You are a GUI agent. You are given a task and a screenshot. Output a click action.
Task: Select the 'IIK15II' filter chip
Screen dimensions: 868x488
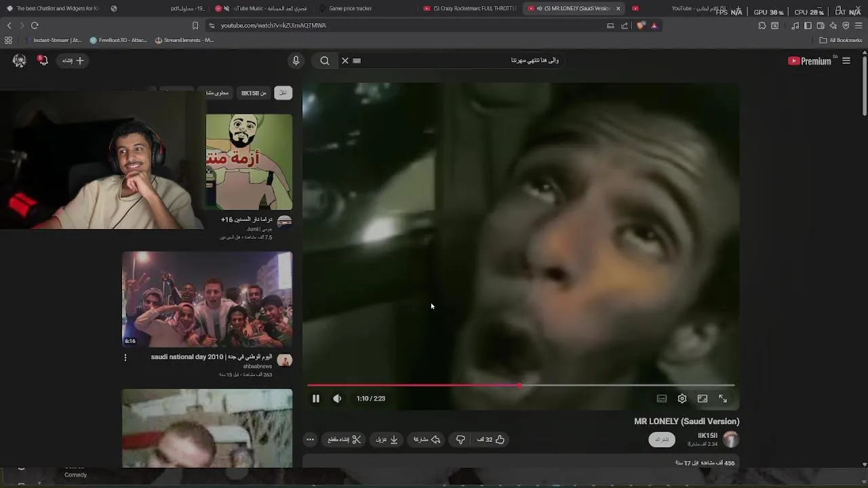254,93
